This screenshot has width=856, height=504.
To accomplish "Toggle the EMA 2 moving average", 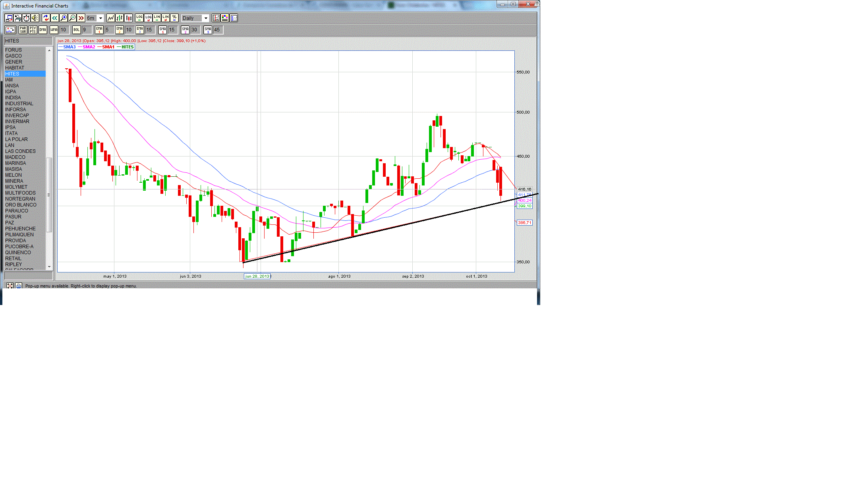I will (x=119, y=30).
